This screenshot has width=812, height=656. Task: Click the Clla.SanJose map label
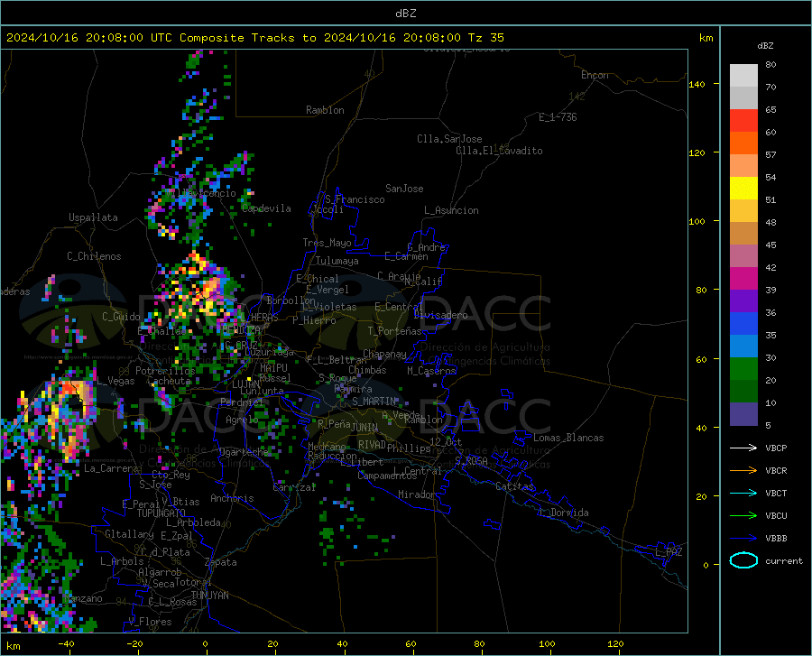(x=449, y=139)
